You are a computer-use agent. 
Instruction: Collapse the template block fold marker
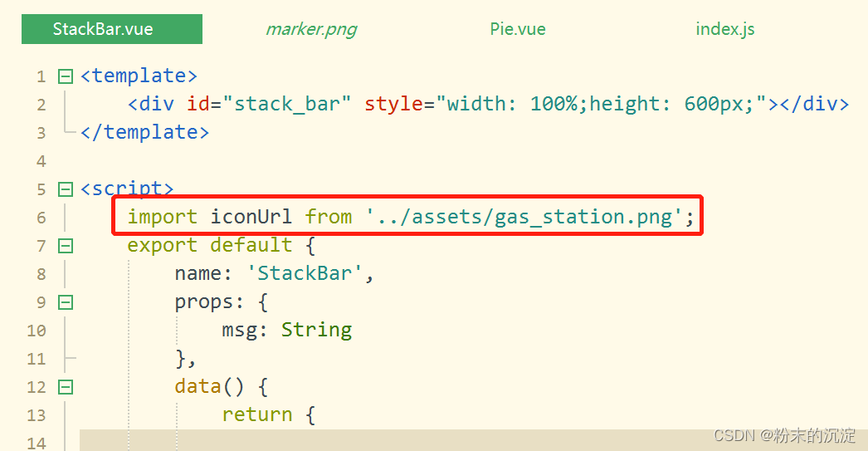click(66, 76)
